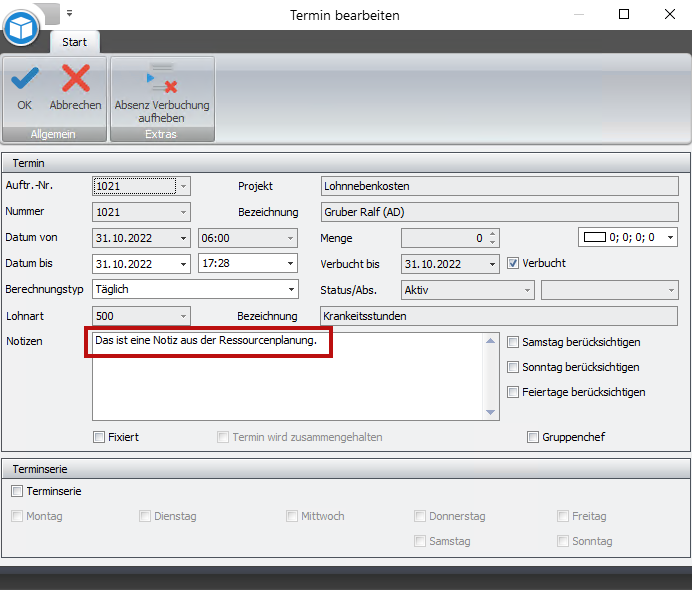
Task: Tick the Gruppenchef checkbox
Action: coord(533,437)
